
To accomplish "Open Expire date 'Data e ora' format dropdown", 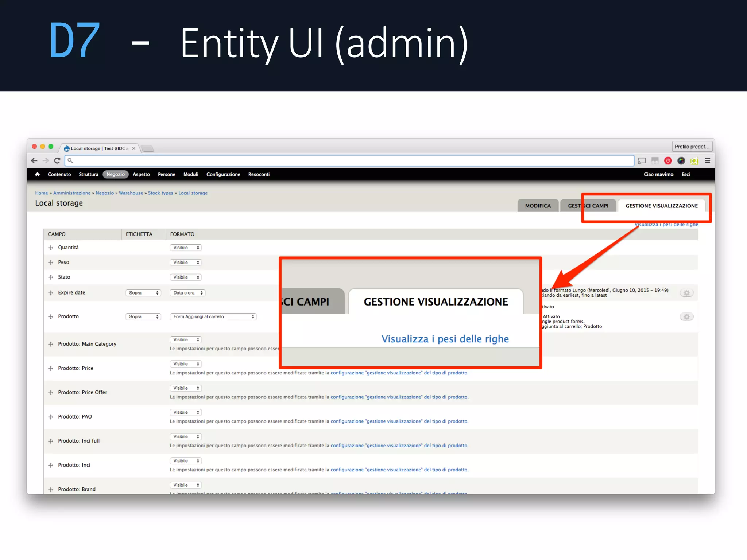I will pos(187,293).
